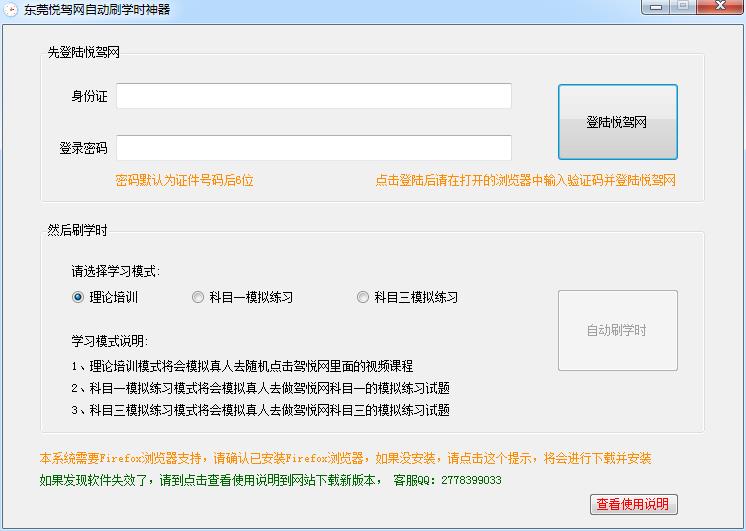Viewport: 746px width, 531px height.
Task: Click the 自动刷学时 button
Action: [617, 331]
